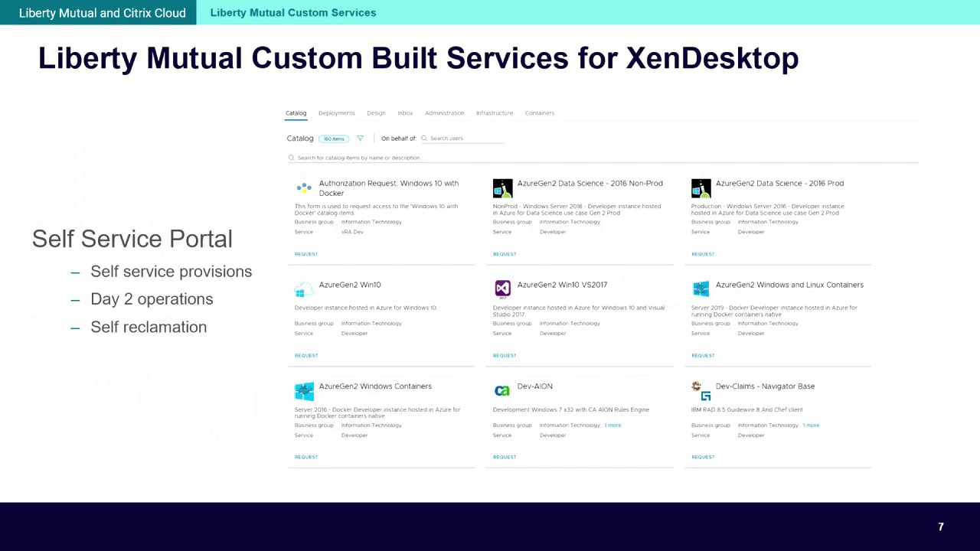Click the AzureGen2 Win10 VS2017 Visual Studio icon
Viewport: 980px width, 551px height.
[502, 289]
